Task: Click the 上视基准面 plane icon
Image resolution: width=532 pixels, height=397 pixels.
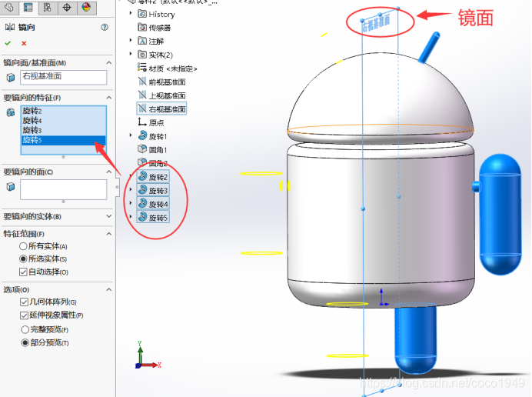Action: (142, 95)
